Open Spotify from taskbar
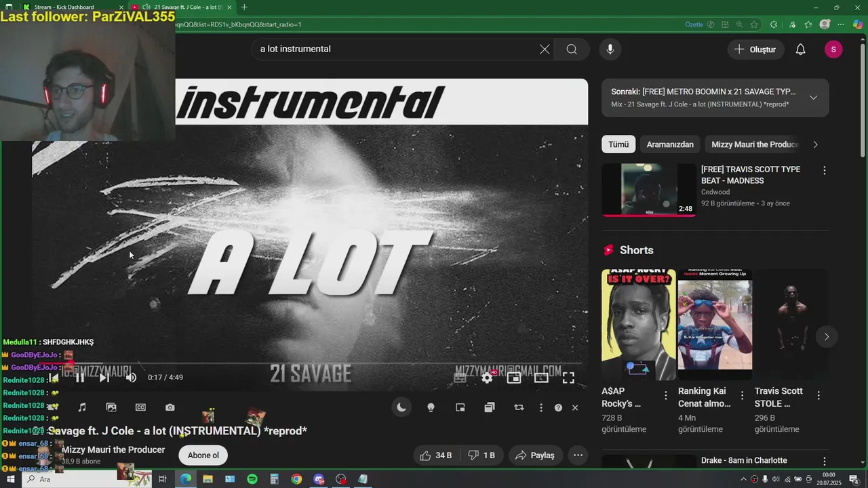 pos(252,479)
